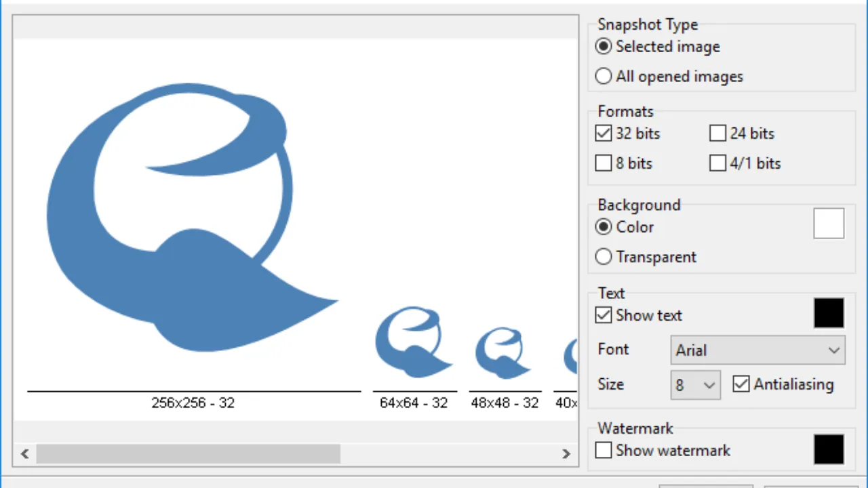
Task: Open the black watermark color swatch
Action: pyautogui.click(x=829, y=449)
